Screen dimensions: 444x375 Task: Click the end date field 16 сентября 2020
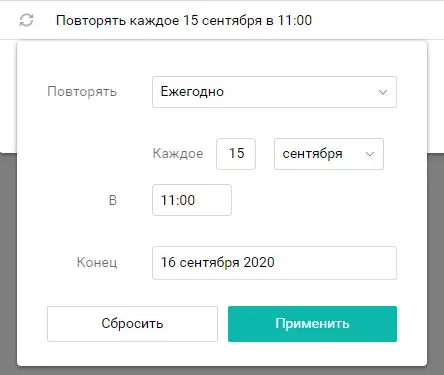pos(274,263)
